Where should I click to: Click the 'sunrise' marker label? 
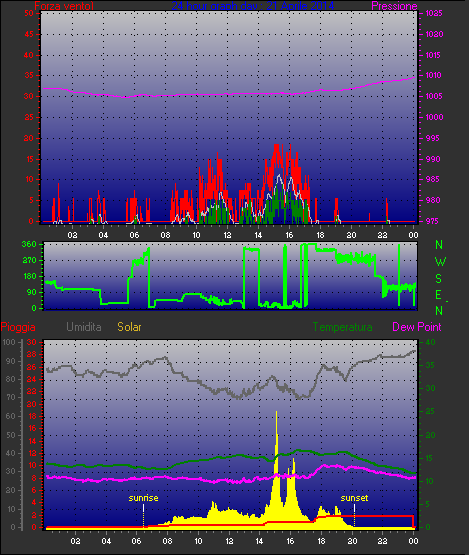click(143, 498)
